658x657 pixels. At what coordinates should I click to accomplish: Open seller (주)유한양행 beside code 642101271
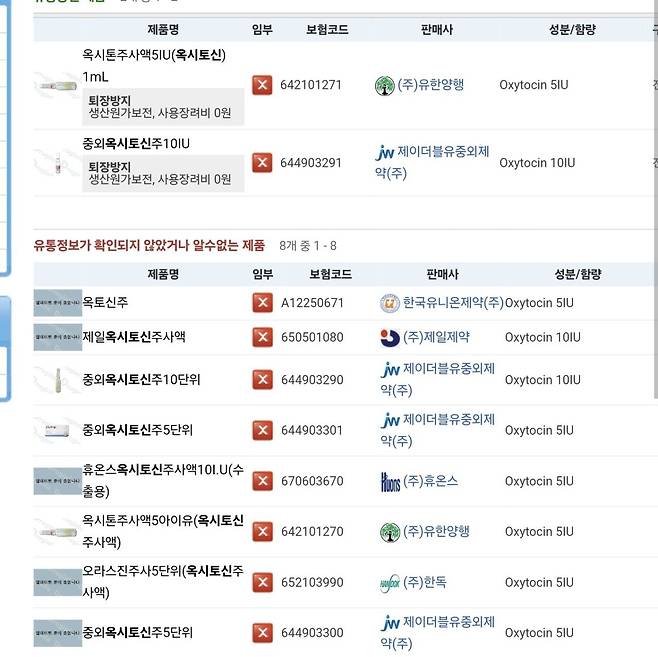[431, 85]
